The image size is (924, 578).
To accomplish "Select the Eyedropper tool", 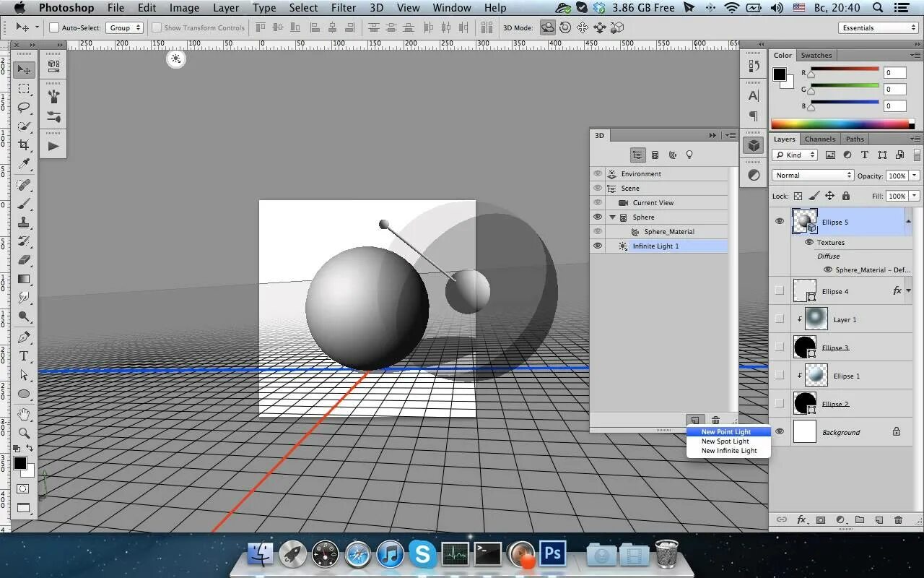I will click(24, 164).
